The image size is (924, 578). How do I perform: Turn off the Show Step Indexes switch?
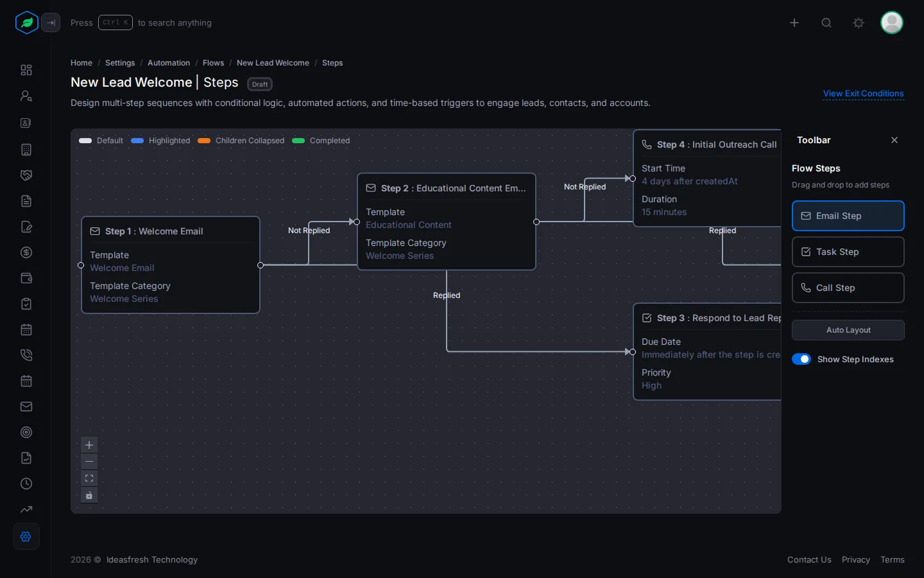pos(801,359)
